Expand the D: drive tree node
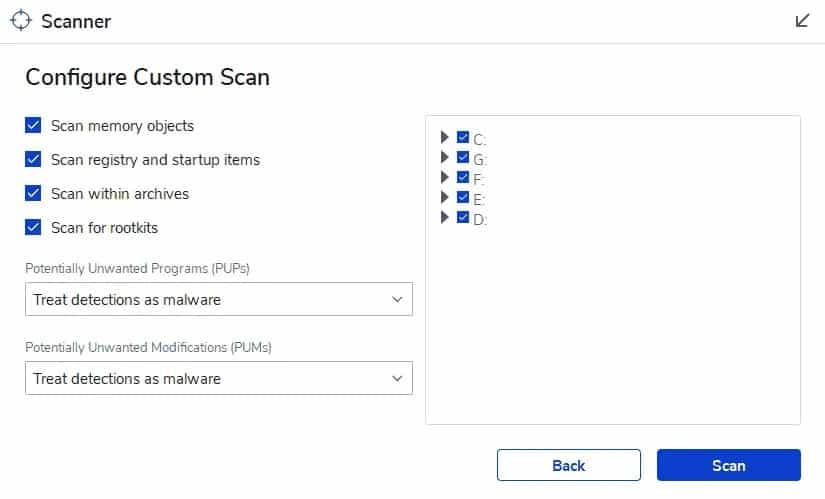 coord(445,218)
